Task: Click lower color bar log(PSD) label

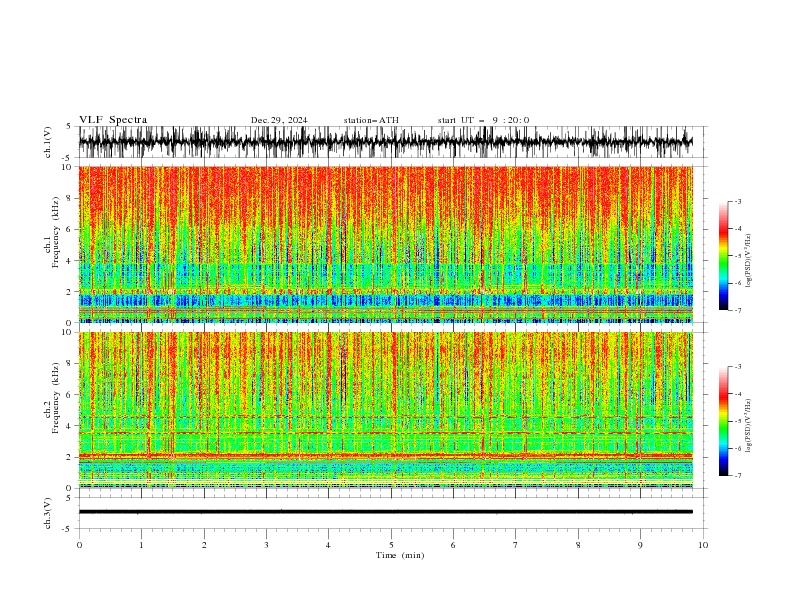Action: [x=749, y=426]
